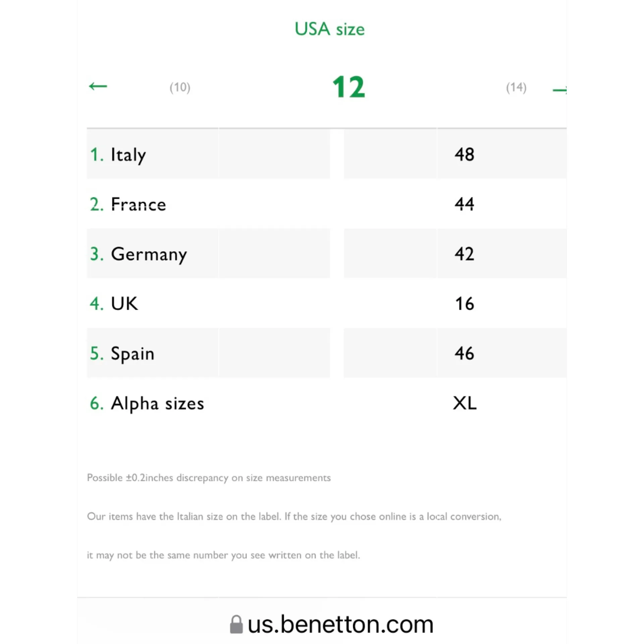Click the France size value 44
Viewport: 644px width, 644px height.
(x=465, y=204)
